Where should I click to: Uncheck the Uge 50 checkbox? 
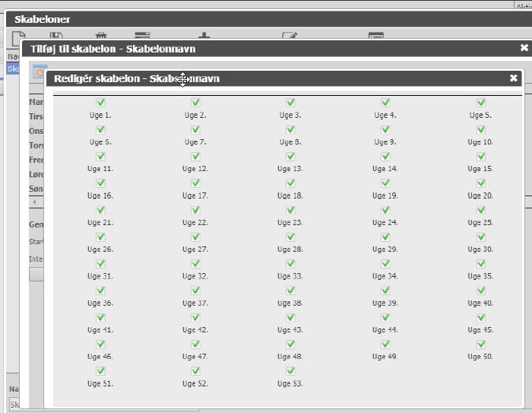(x=480, y=344)
